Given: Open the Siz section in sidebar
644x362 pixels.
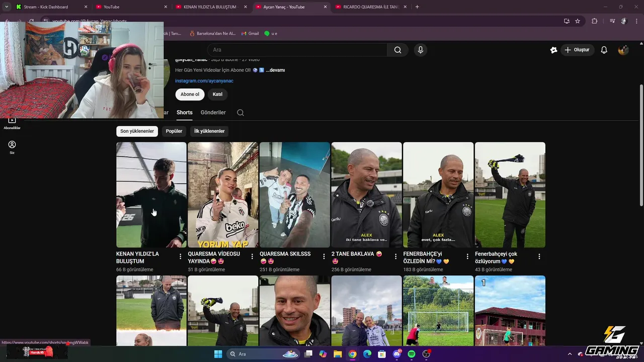Looking at the screenshot, I should pyautogui.click(x=12, y=147).
